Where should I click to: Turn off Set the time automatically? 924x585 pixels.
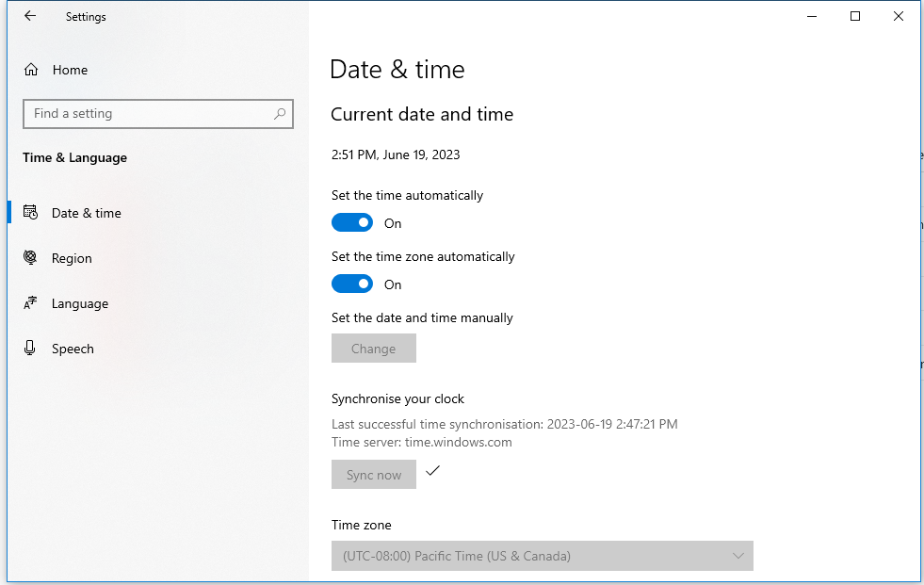pyautogui.click(x=352, y=223)
